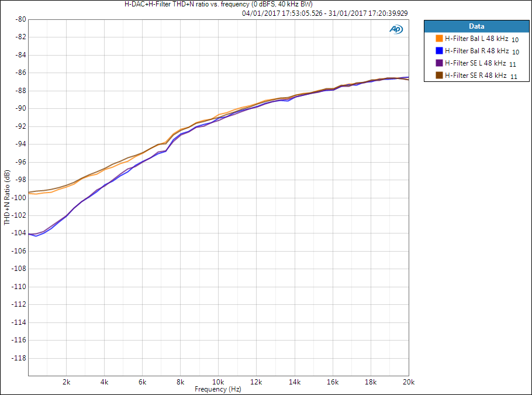Click the timestamp line under the title
532x395 pixels.
point(324,13)
